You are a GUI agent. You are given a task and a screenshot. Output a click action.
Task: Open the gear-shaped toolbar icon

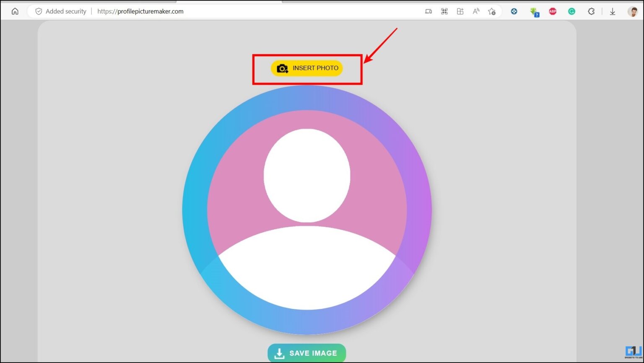(x=591, y=11)
